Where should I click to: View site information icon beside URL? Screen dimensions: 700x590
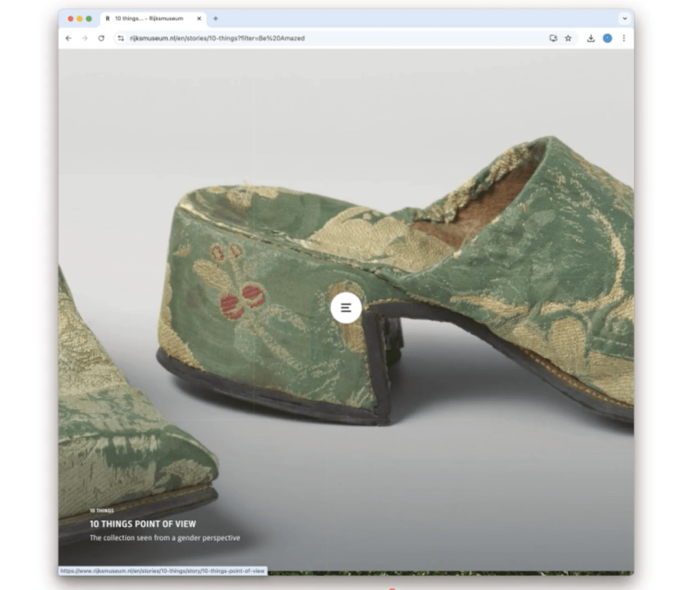tap(120, 38)
